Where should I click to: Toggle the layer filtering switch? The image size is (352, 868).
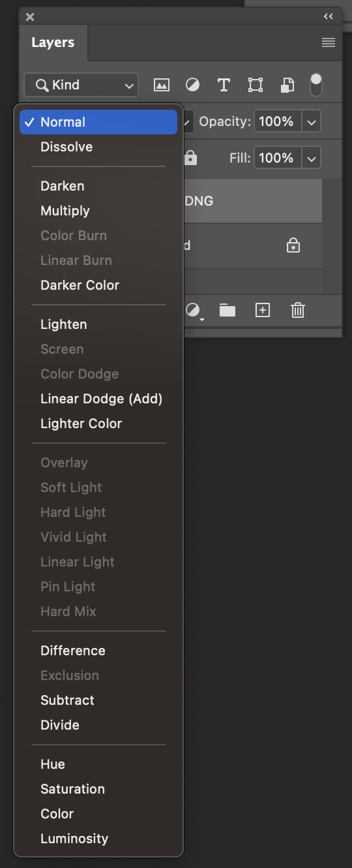coord(315,85)
